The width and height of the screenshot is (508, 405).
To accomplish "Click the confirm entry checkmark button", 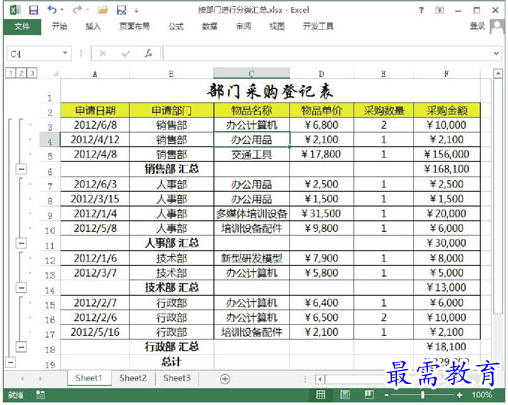I will coord(126,53).
